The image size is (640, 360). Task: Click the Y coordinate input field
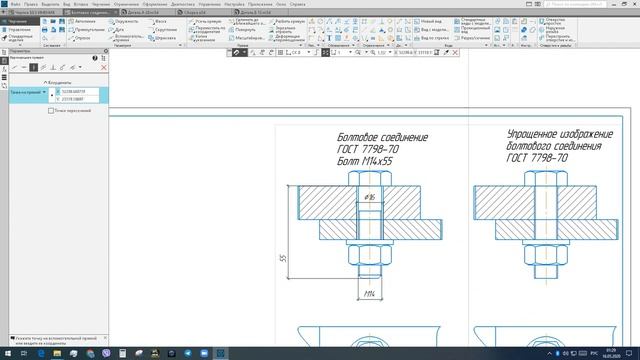[79, 99]
